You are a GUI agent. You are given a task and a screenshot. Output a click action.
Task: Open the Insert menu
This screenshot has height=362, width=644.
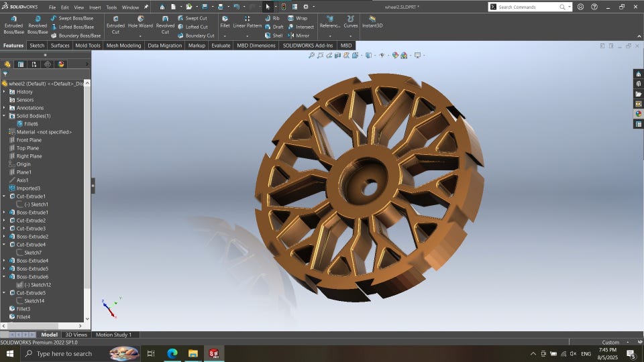point(95,7)
